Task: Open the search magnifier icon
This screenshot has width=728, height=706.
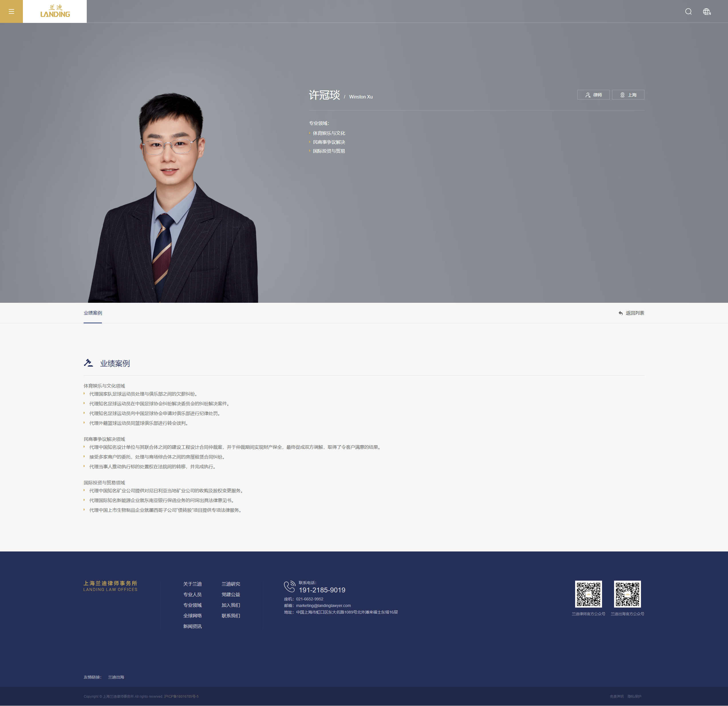Action: (x=688, y=11)
